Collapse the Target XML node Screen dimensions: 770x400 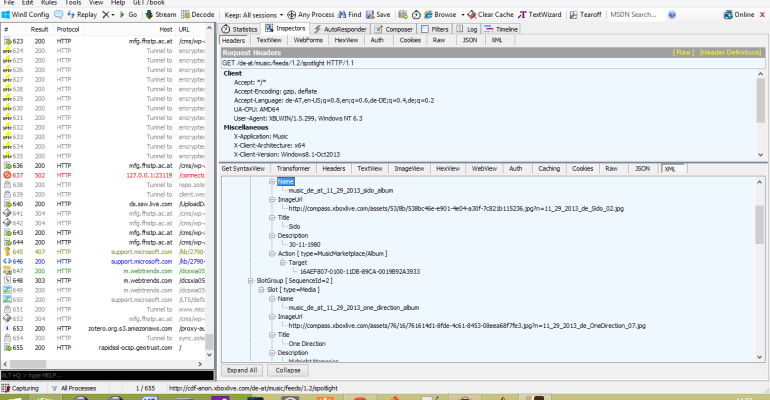click(282, 263)
